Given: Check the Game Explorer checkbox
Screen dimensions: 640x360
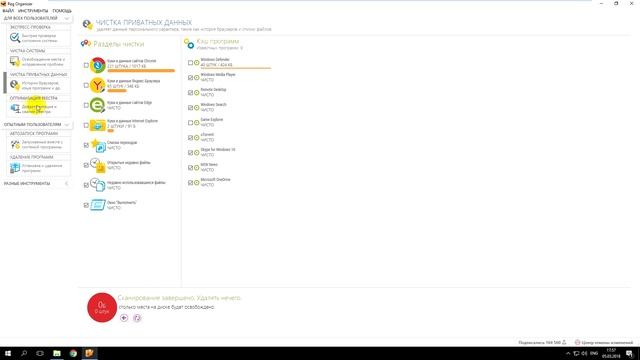Looking at the screenshot, I should point(190,122).
